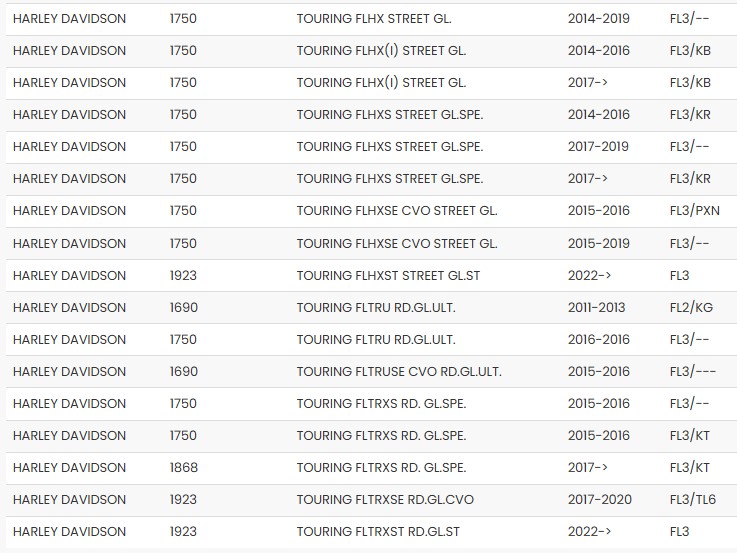Open TOURING FLHXST STREET GL.ST model
Screen dimensions: 737x553
(389, 275)
